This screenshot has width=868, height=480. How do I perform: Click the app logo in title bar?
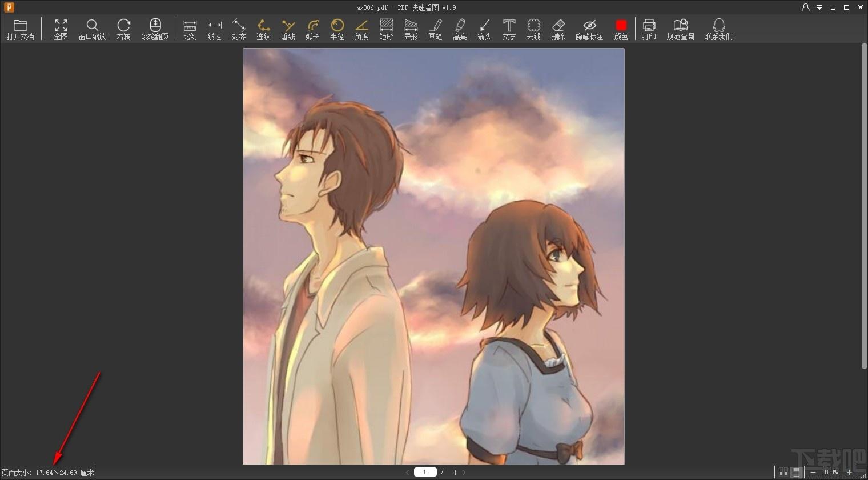(x=9, y=7)
